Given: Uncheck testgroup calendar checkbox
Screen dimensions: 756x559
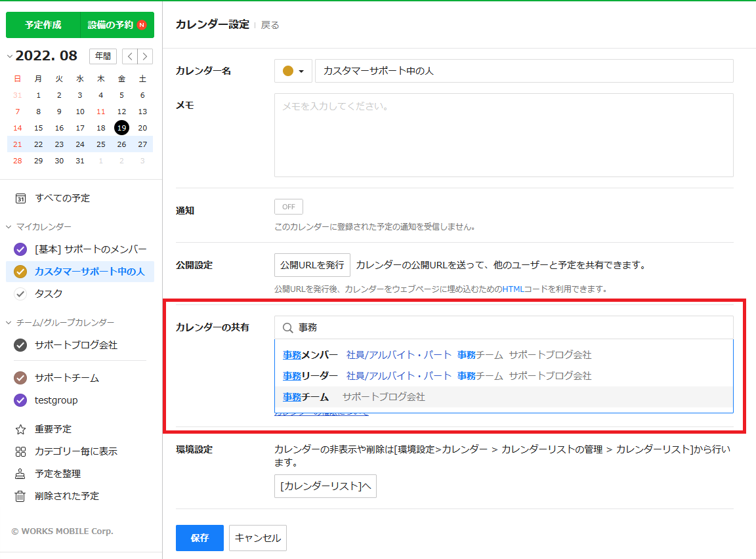Looking at the screenshot, I should coord(20,400).
